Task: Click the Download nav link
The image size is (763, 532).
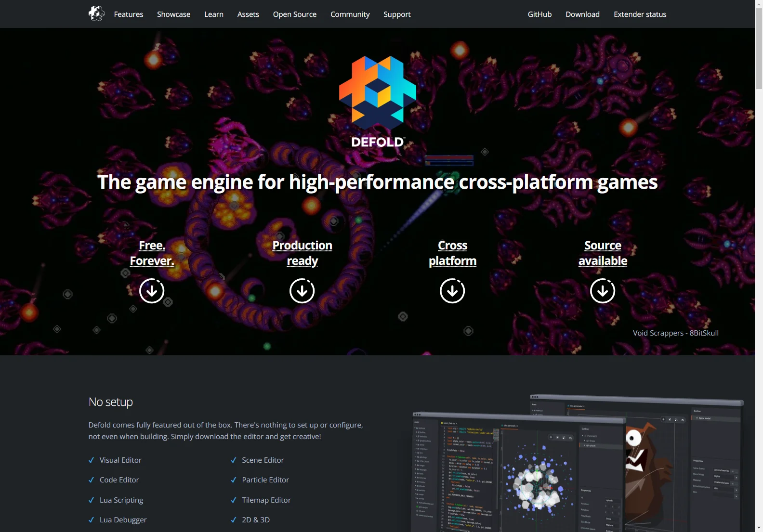Action: point(582,14)
